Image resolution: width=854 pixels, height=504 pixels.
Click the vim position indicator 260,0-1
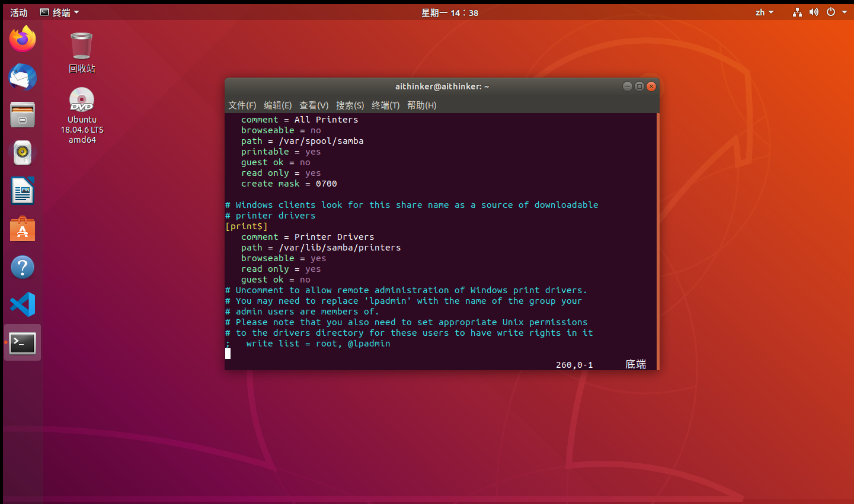pos(574,365)
